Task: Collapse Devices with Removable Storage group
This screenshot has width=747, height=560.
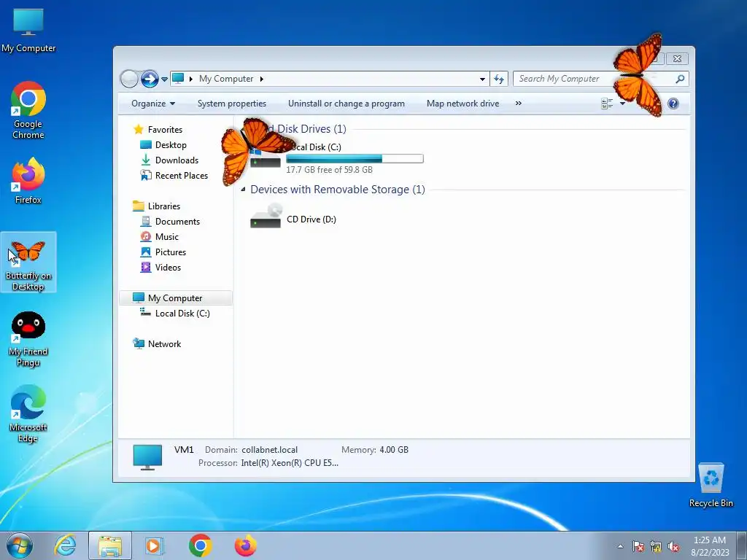Action: (x=243, y=190)
